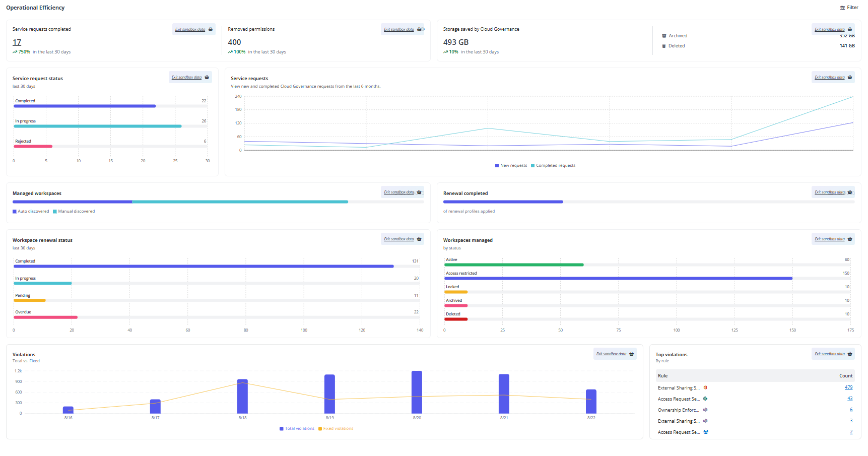Toggle New requests legend in Service requests chart
Screen dimensions: 868x456
[x=511, y=166]
